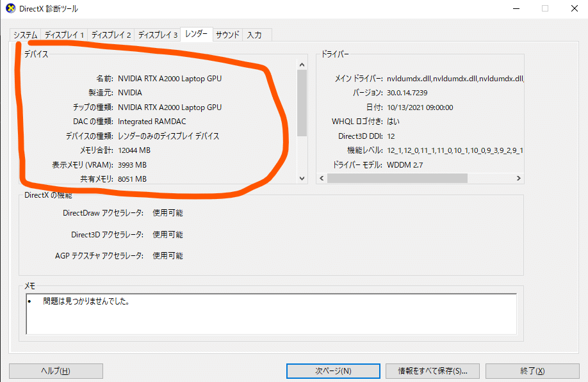
Task: Click the vertical scrollbar thumb in the デバイス panel
Action: (300, 102)
